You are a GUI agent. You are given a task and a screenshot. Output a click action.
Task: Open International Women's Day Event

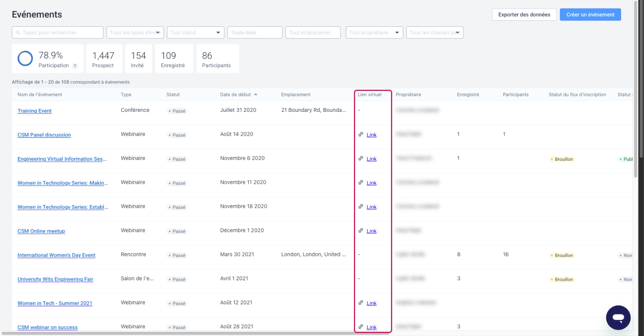point(56,255)
